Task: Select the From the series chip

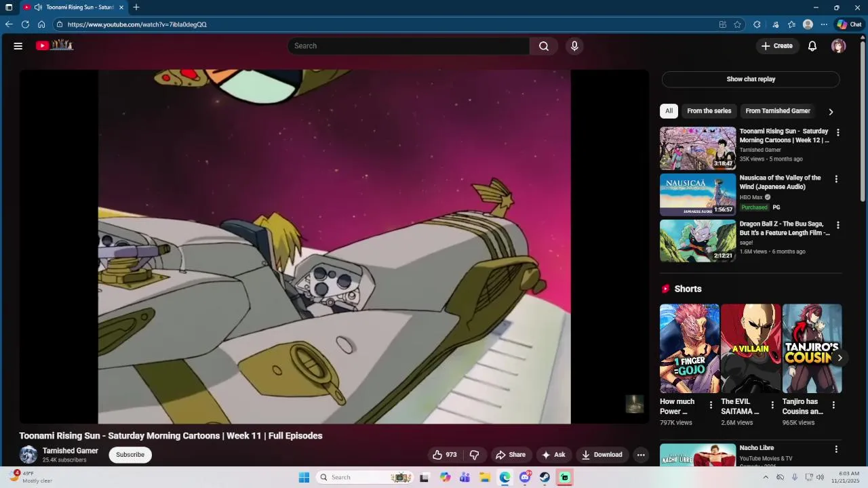Action: (x=709, y=111)
